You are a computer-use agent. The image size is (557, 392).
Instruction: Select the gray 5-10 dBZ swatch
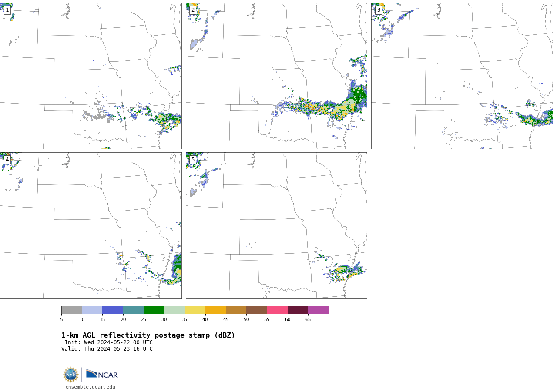pyautogui.click(x=71, y=310)
